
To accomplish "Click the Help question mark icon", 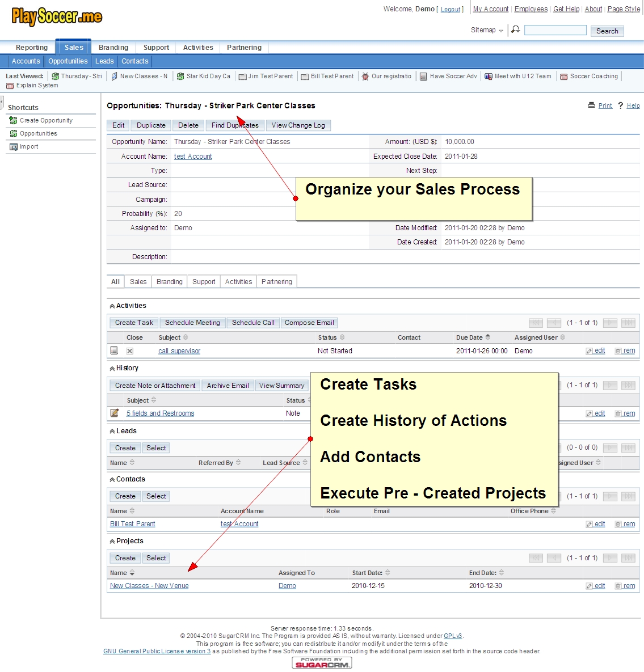I will tap(620, 105).
